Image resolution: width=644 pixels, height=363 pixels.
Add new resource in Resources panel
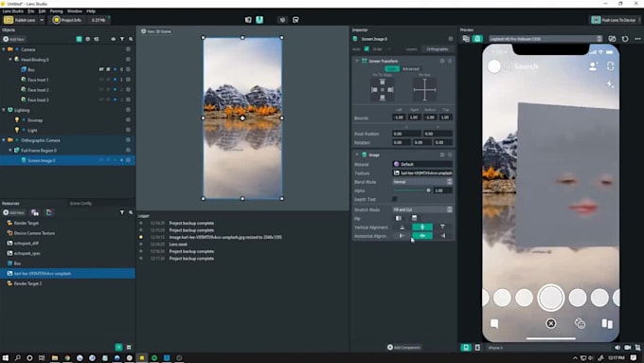pyautogui.click(x=14, y=212)
